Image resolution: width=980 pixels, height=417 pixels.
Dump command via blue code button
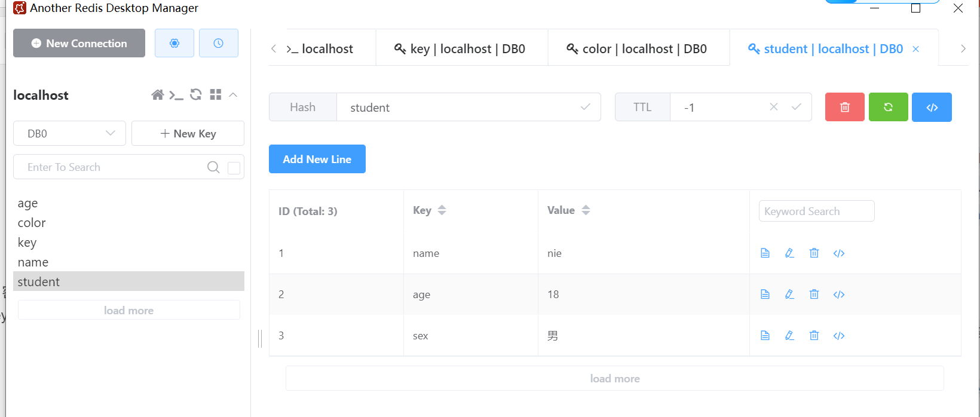932,107
